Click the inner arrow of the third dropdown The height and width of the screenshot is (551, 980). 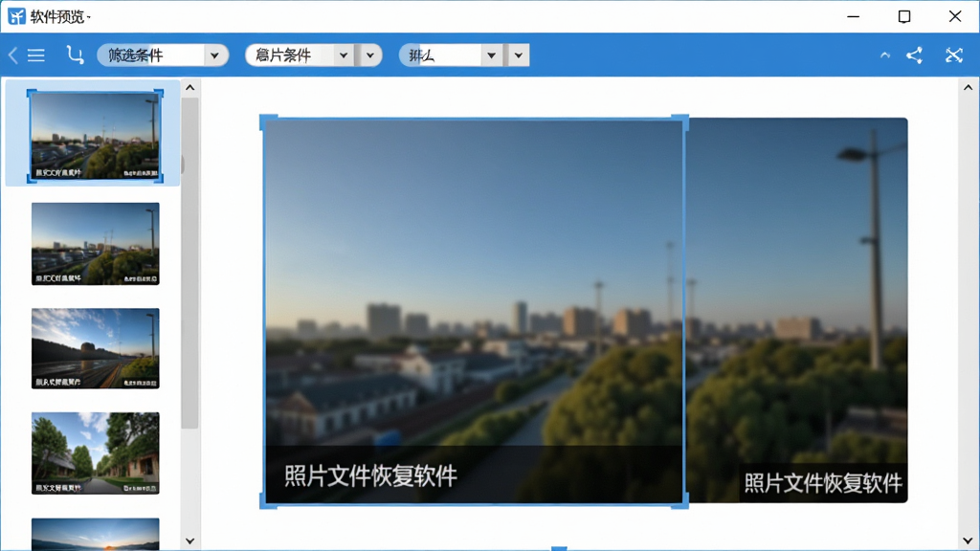492,55
